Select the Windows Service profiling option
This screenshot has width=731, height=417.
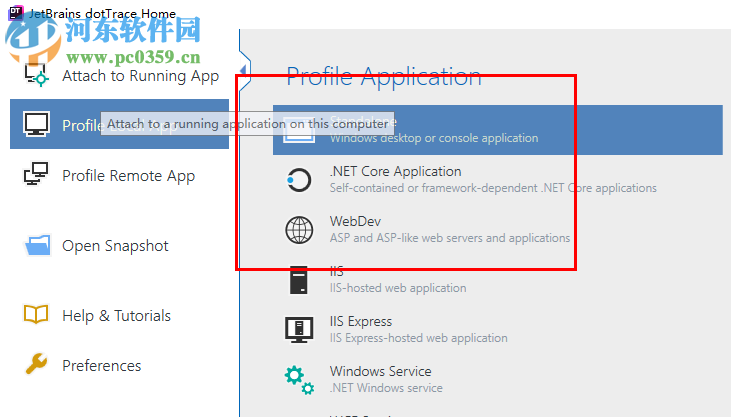pos(380,372)
